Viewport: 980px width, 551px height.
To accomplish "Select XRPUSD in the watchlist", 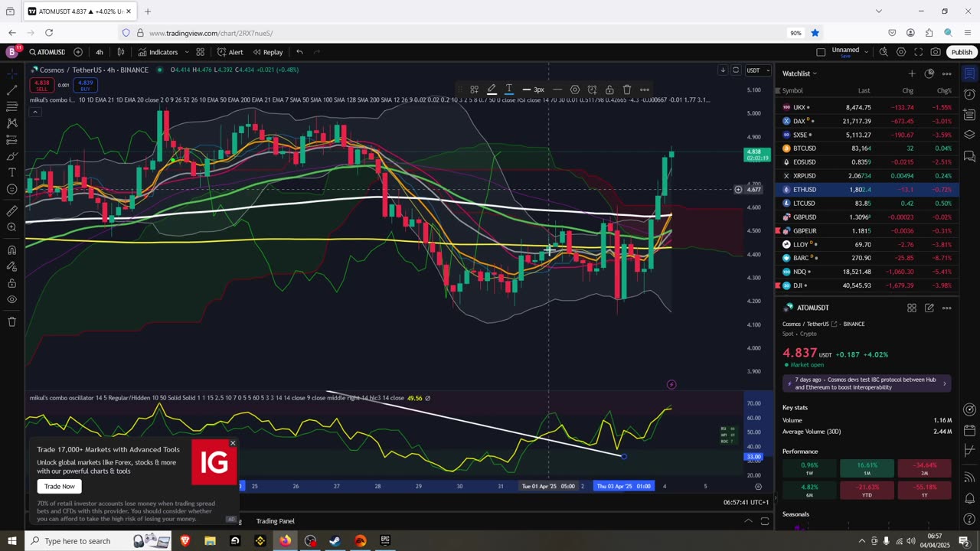I will (867, 176).
